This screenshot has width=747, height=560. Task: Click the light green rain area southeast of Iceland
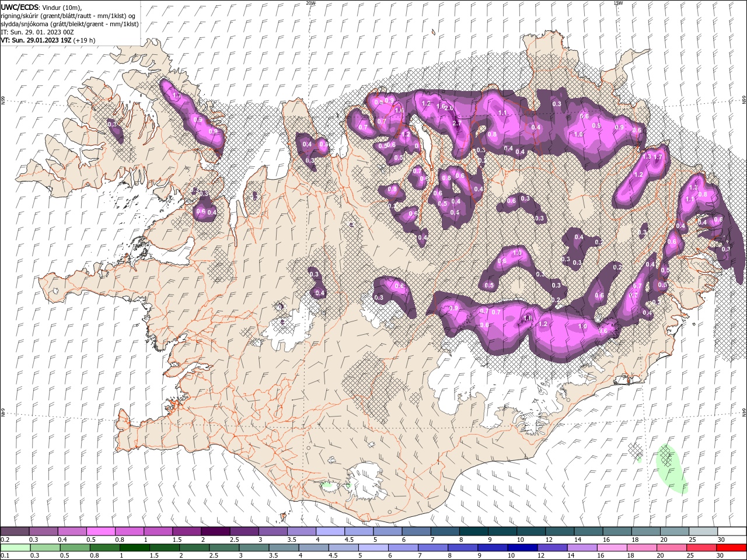[x=671, y=470]
